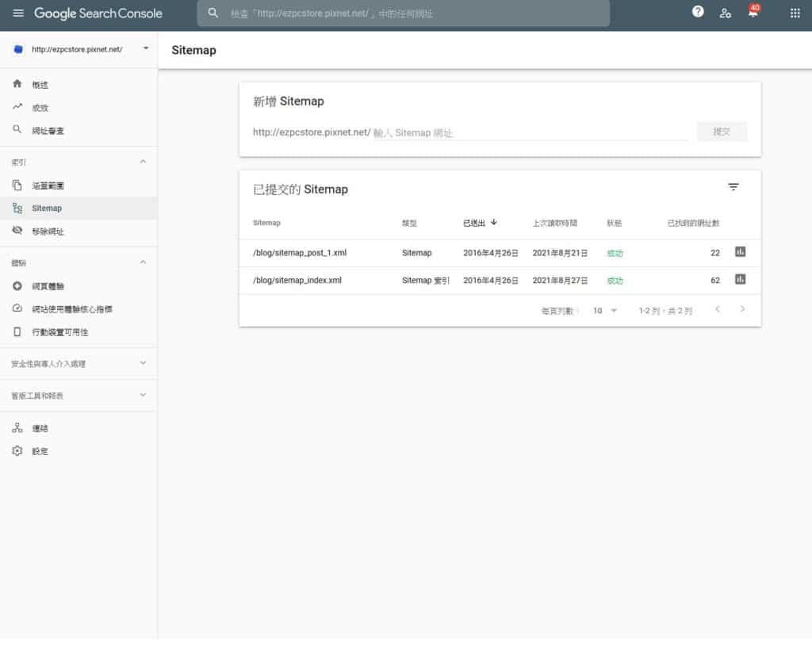Open notifications bell with 40 badge
812x647 pixels.
coord(753,13)
